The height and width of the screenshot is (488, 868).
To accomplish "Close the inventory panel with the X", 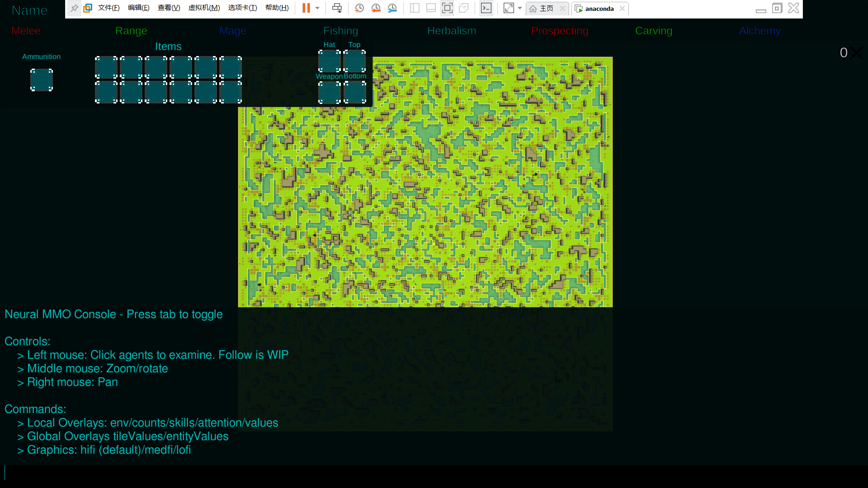I will click(857, 53).
